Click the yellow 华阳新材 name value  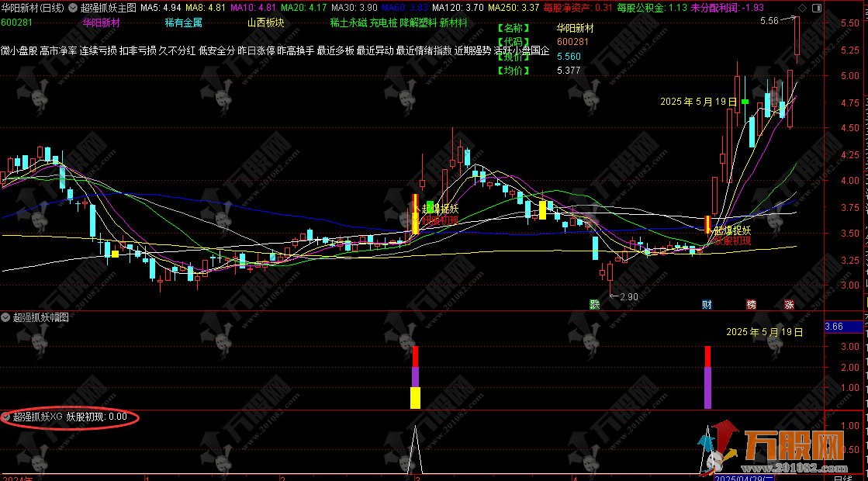click(x=575, y=28)
